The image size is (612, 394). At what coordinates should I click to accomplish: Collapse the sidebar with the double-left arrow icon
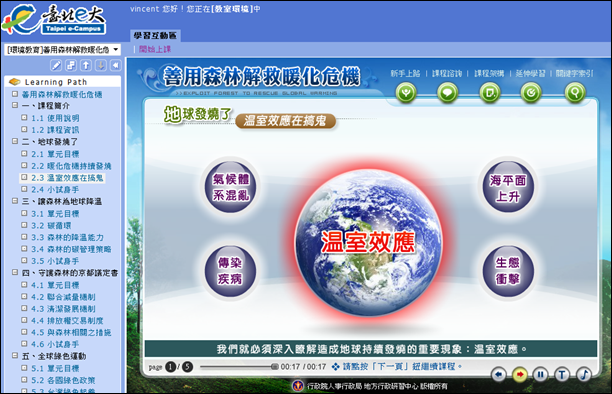116,65
